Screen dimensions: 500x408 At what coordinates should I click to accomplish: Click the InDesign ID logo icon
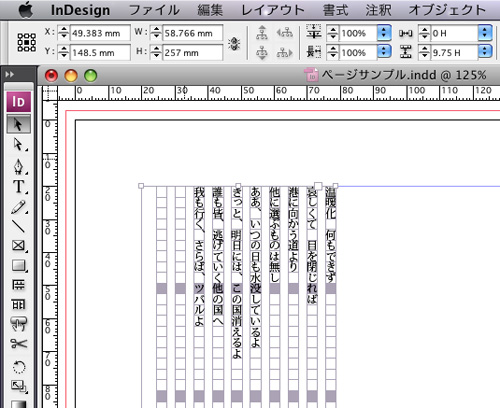pyautogui.click(x=19, y=102)
